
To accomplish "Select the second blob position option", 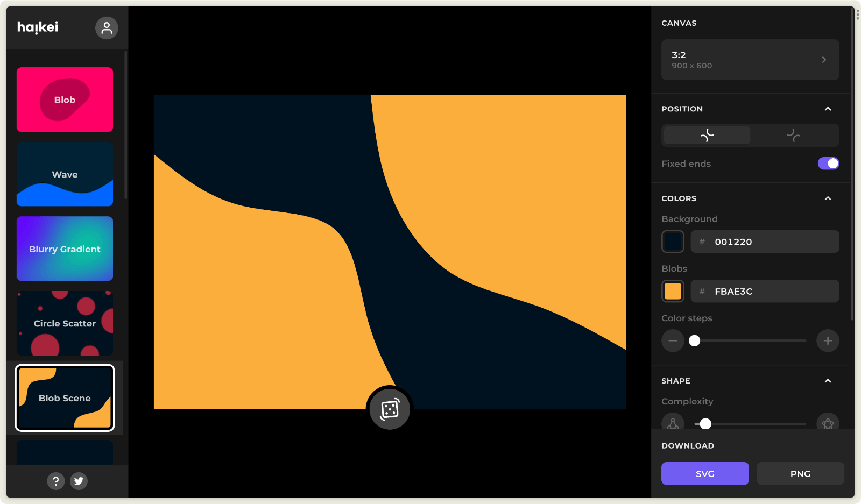I will [x=794, y=136].
